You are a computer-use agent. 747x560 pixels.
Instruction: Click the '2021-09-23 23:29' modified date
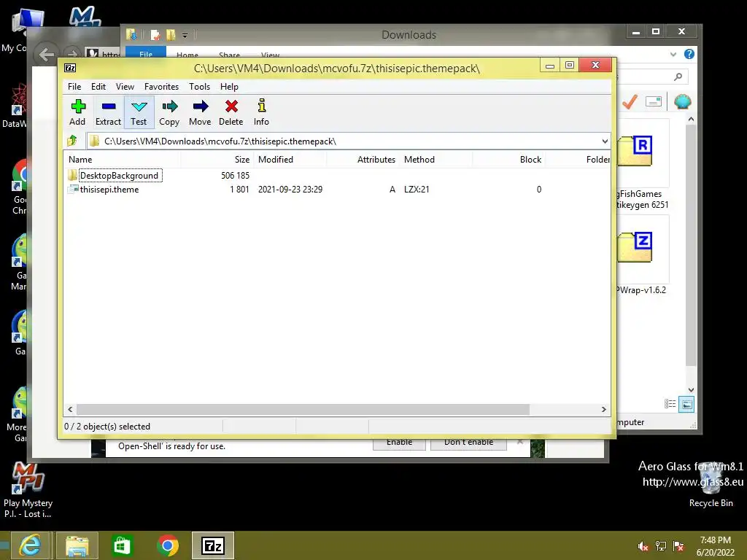(290, 190)
